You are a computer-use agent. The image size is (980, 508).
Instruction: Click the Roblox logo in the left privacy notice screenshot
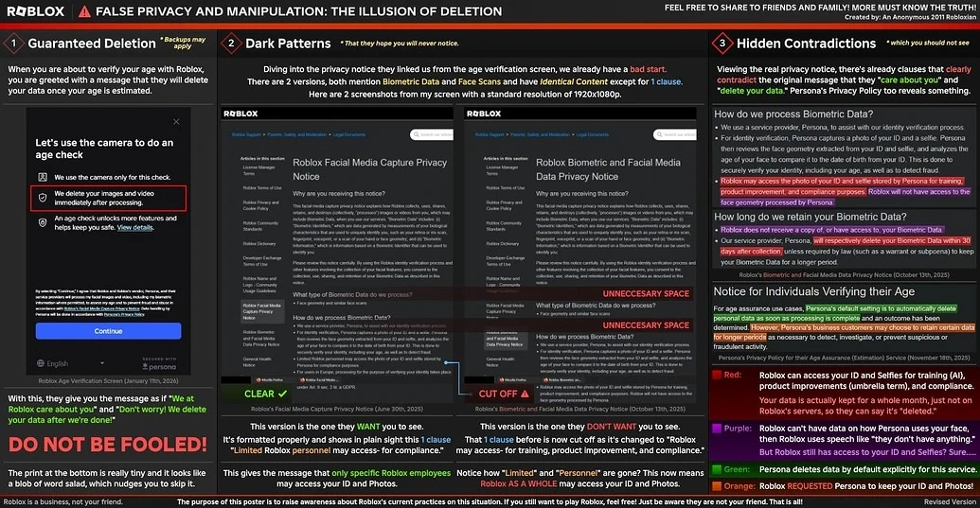[241, 114]
